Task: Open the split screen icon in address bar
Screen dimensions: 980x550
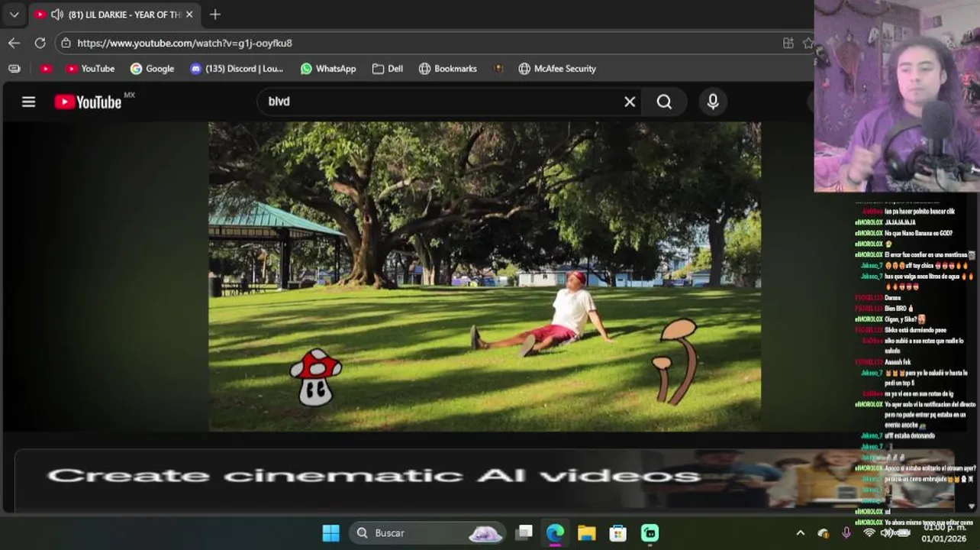Action: 788,43
